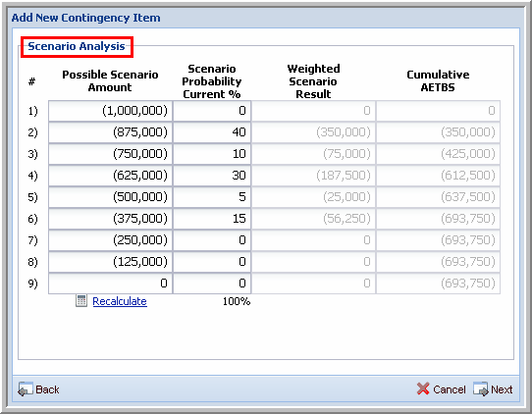
Task: Choose the Cancel button text
Action: coord(450,389)
